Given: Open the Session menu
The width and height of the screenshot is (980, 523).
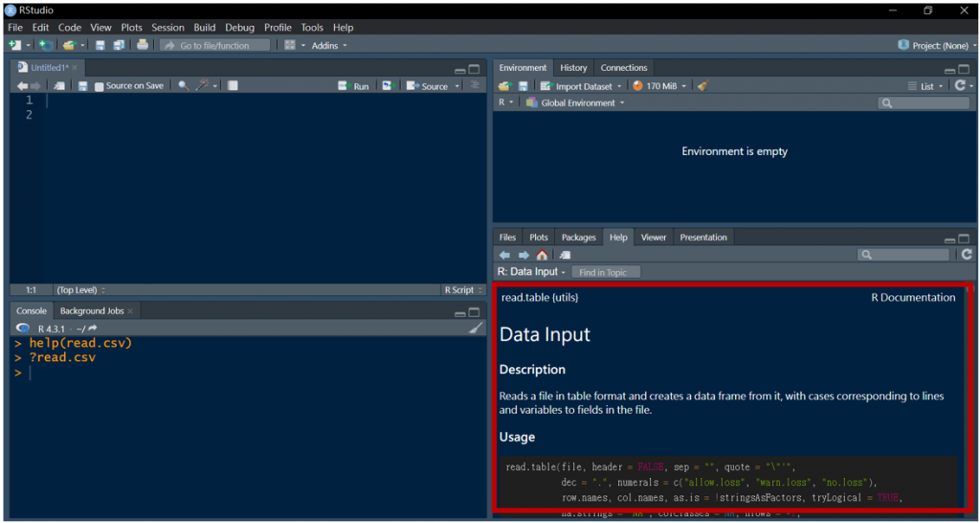Looking at the screenshot, I should tap(168, 28).
